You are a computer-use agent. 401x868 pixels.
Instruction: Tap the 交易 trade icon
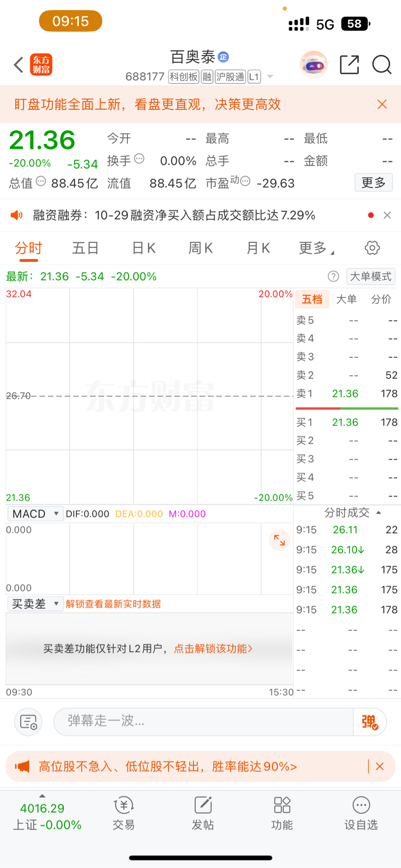pyautogui.click(x=124, y=813)
